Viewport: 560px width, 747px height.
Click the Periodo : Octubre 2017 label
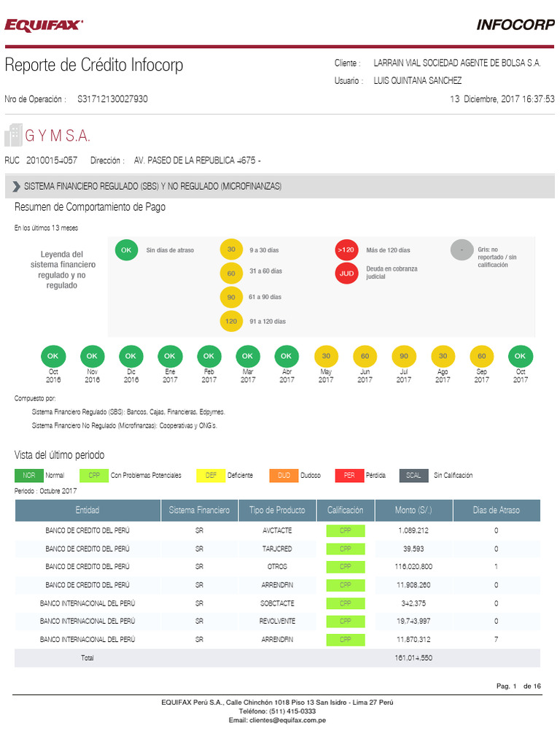point(45,491)
